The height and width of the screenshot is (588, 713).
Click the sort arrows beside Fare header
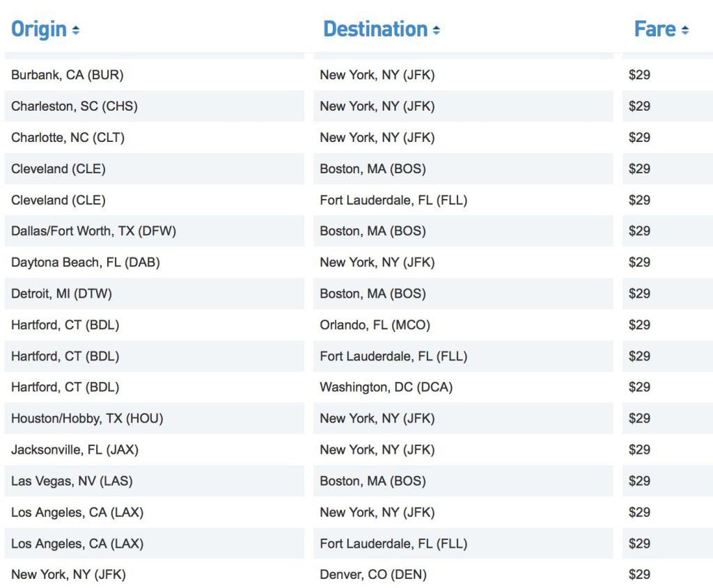click(x=685, y=31)
